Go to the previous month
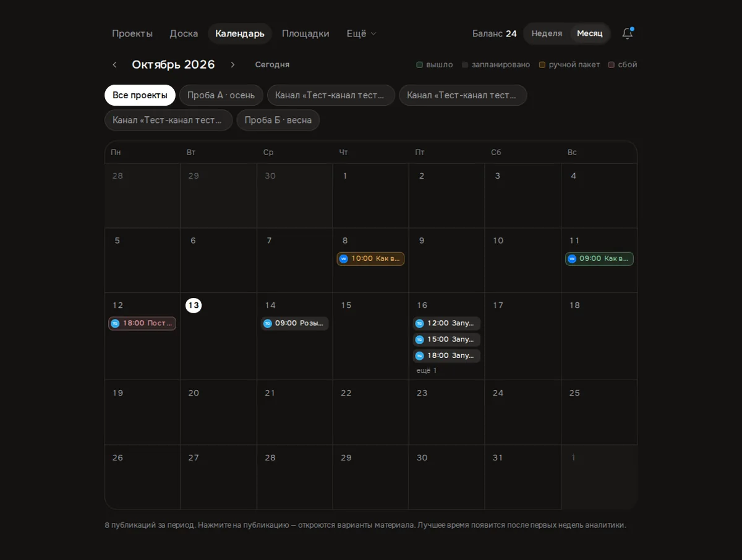This screenshot has height=560, width=742. (114, 65)
